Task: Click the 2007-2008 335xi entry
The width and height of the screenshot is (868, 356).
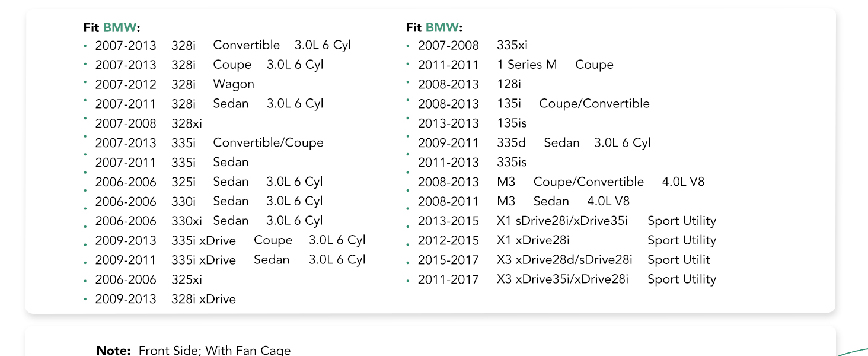Action: (473, 45)
